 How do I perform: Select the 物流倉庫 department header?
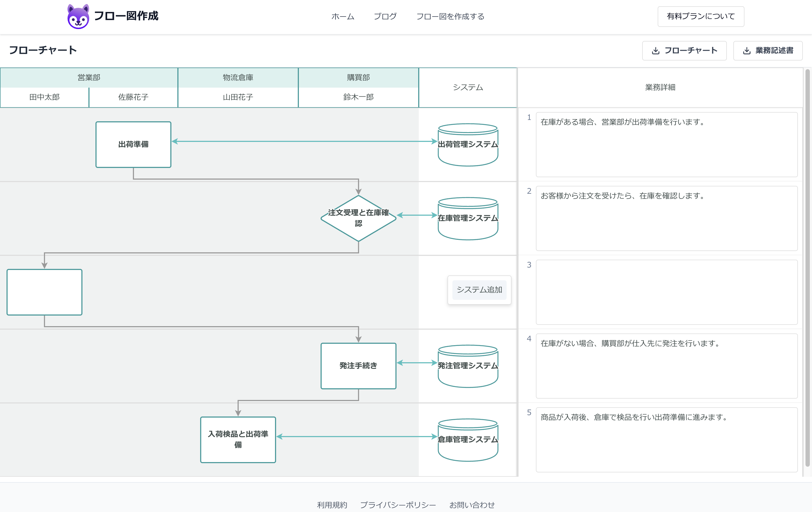coord(238,78)
